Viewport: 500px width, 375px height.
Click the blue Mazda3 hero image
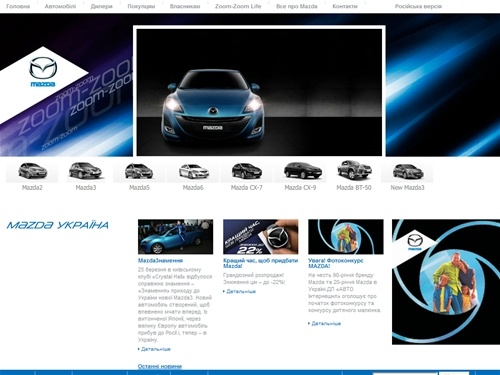pos(259,92)
